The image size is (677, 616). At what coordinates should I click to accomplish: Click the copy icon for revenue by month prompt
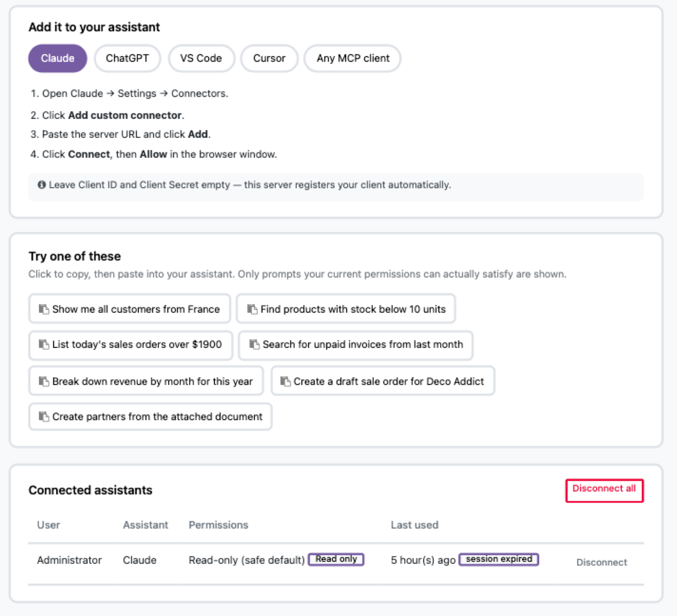[44, 381]
